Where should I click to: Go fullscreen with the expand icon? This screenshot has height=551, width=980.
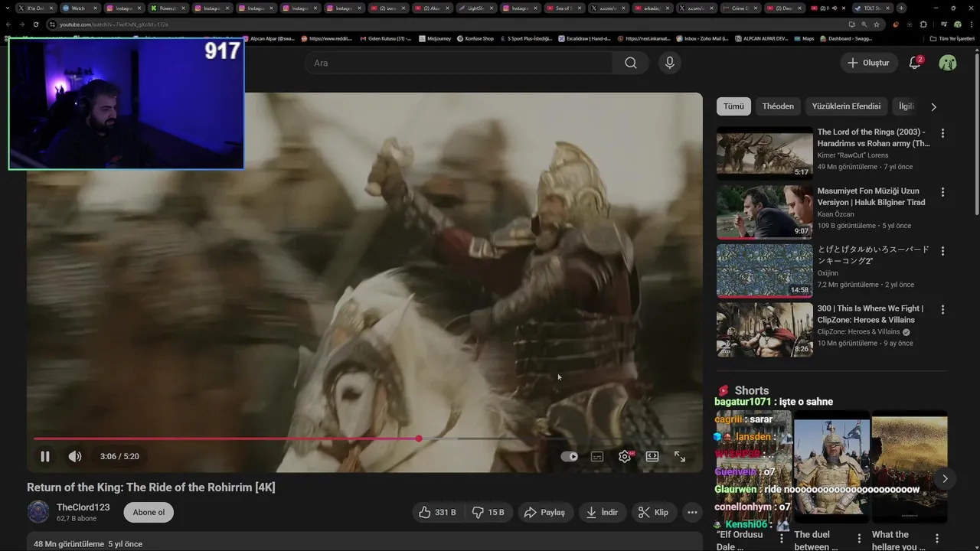(x=680, y=456)
